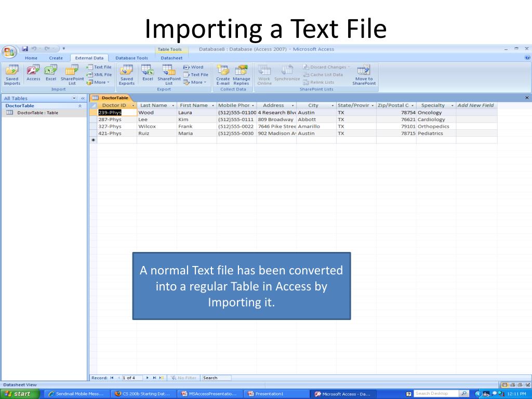Open More dropdown in Export group
Viewport: 532px width, 399px height.
pos(195,83)
